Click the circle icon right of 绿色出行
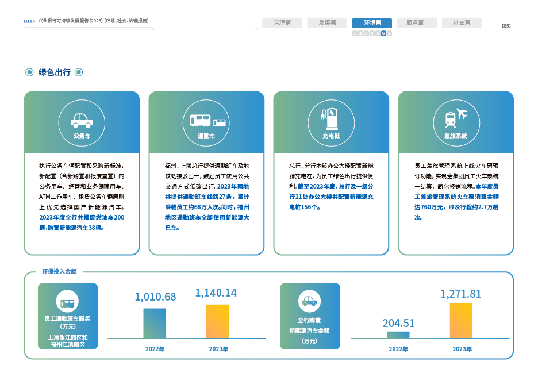 (79, 72)
